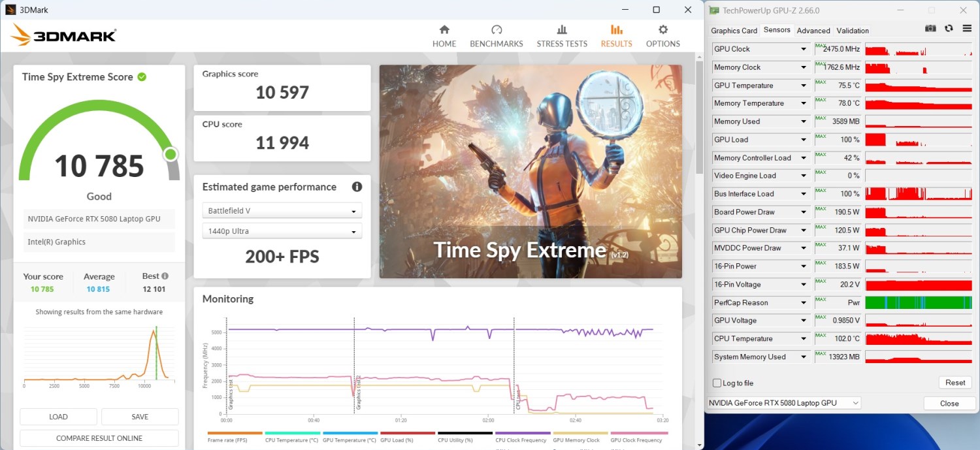Click the Compare Result Online button
Viewport: 980px width, 450px height.
tap(99, 438)
